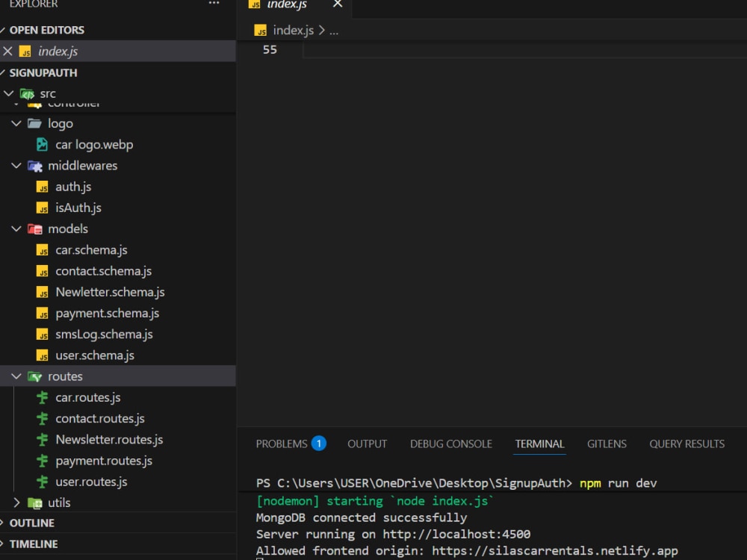747x560 pixels.
Task: Click the models folder icon
Action: (x=35, y=229)
